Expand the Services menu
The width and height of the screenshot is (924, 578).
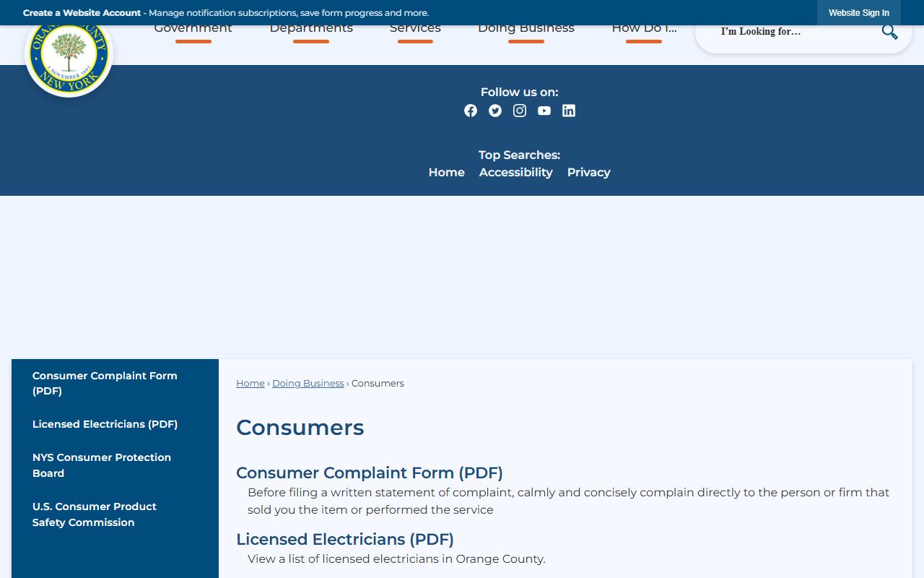(415, 30)
